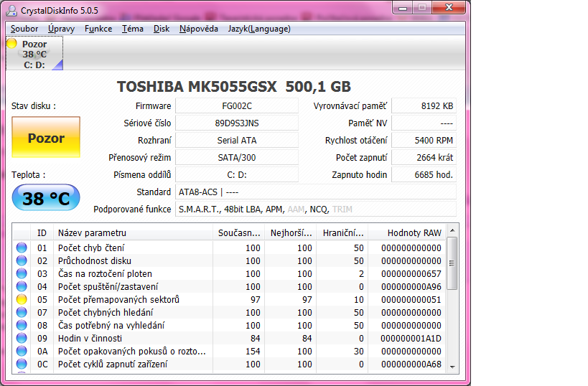The width and height of the screenshot is (588, 386).
Task: Click the power-on count field 2664 krát
Action: 424,157
